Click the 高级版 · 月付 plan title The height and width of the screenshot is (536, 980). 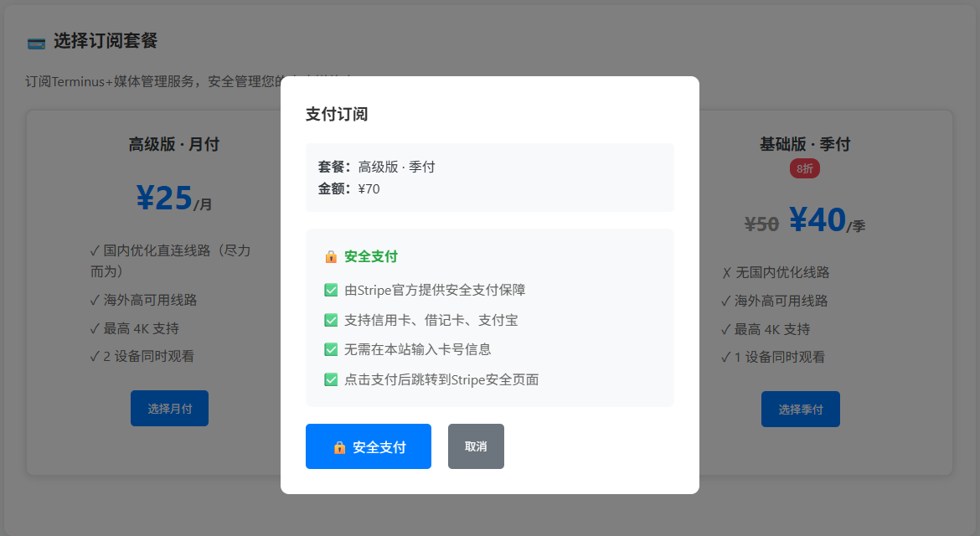(x=173, y=144)
